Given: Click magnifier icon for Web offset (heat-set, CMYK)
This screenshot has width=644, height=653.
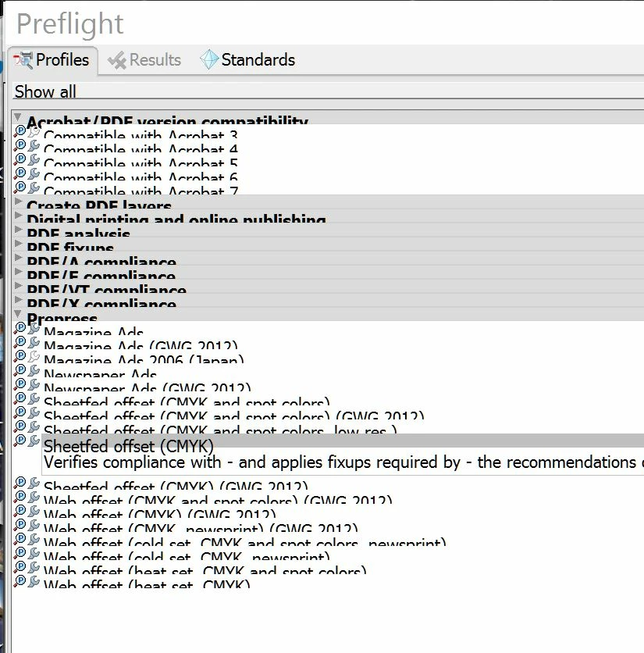Looking at the screenshot, I should [20, 582].
